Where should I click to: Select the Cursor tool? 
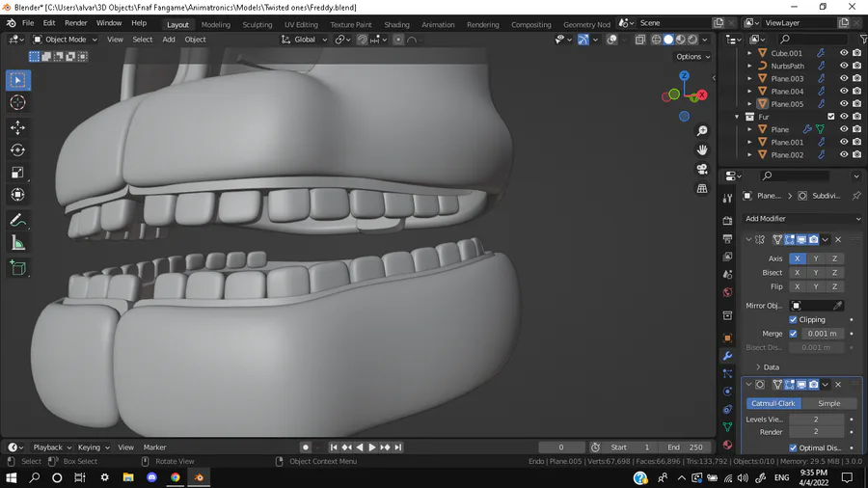[x=17, y=102]
